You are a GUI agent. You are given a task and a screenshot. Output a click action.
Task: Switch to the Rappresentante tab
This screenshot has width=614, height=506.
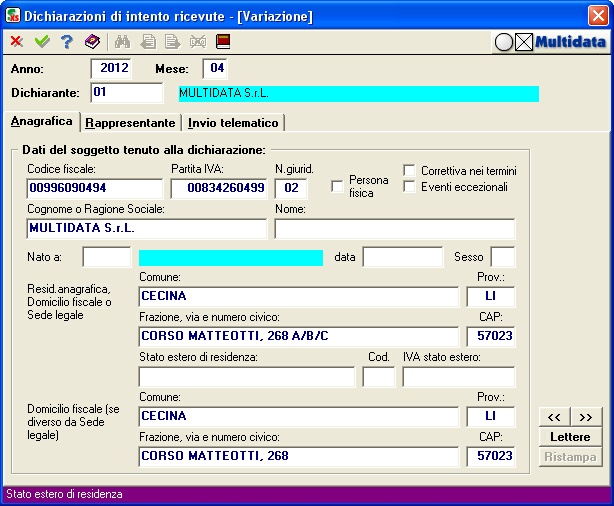tap(130, 123)
